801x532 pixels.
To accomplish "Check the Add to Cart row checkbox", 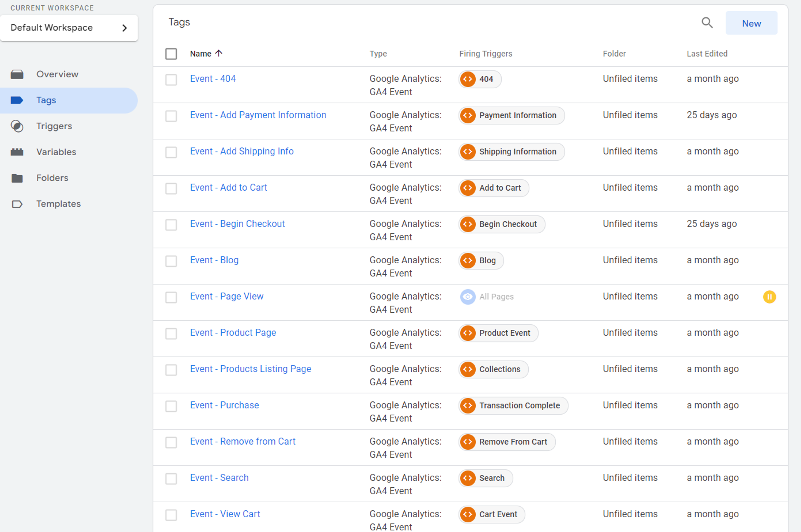I will tap(171, 189).
